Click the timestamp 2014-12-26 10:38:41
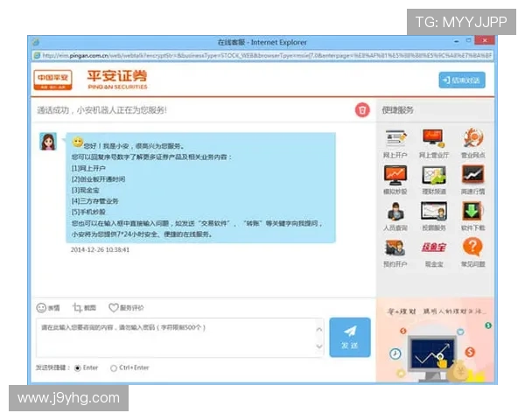 point(100,250)
